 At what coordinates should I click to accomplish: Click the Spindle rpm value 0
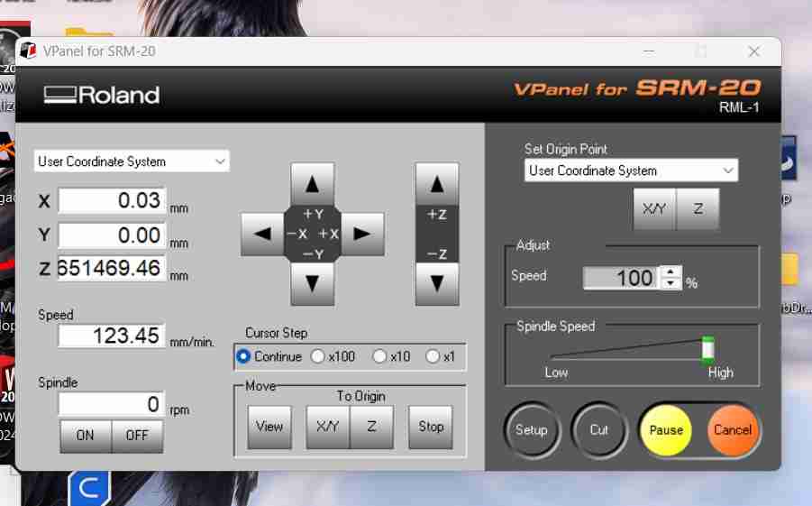(x=112, y=404)
